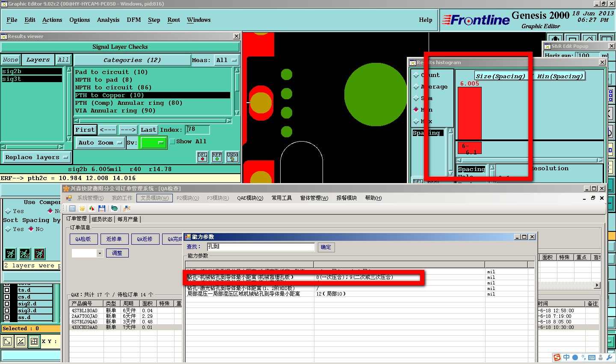Enable the Show All checkbox
The width and height of the screenshot is (616, 364).
coord(172,142)
